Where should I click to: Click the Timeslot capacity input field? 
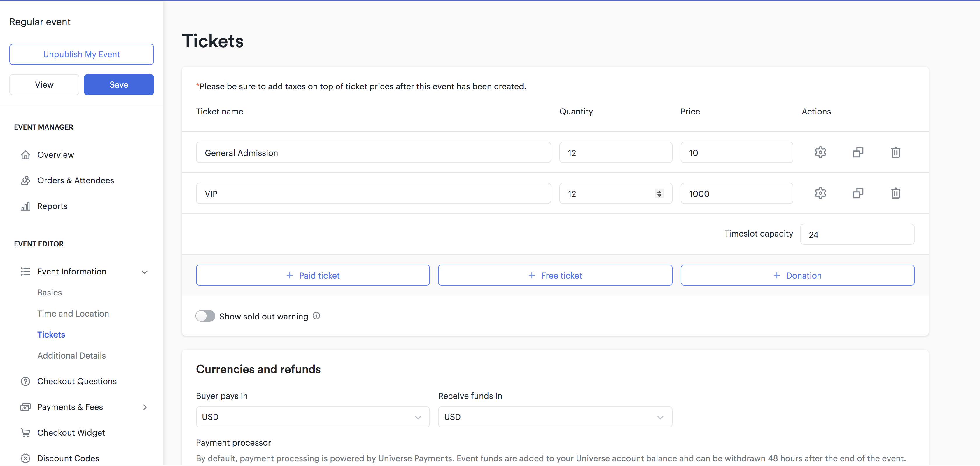point(857,234)
